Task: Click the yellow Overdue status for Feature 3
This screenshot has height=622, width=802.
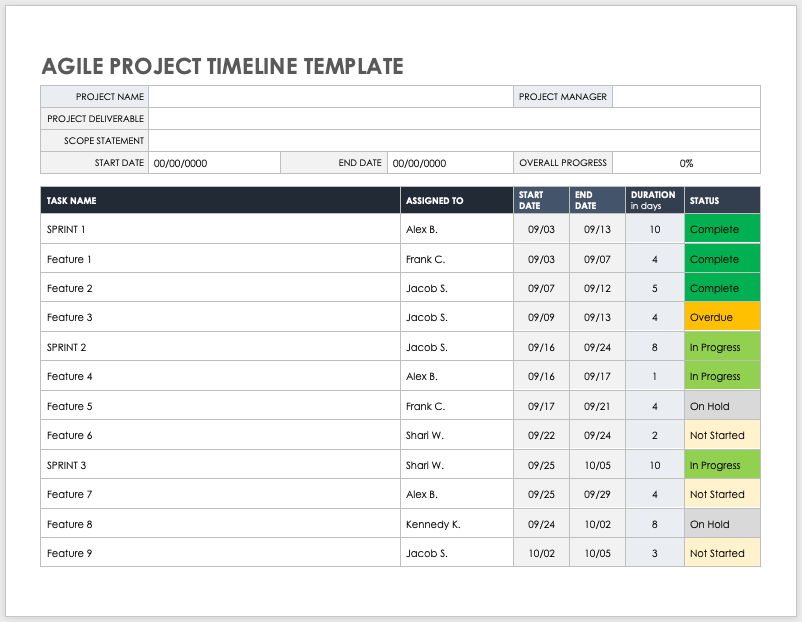Action: 721,317
